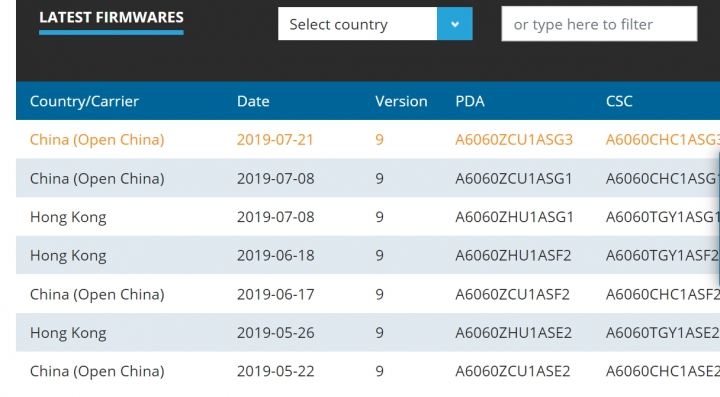Select Hong Kong row dated 2019-06-18

(368, 255)
